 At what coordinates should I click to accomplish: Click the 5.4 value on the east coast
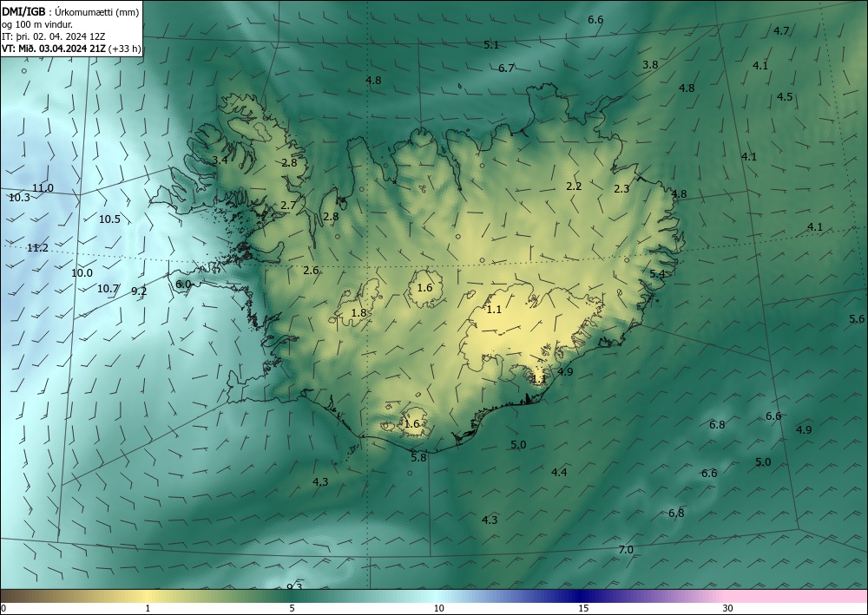(657, 273)
